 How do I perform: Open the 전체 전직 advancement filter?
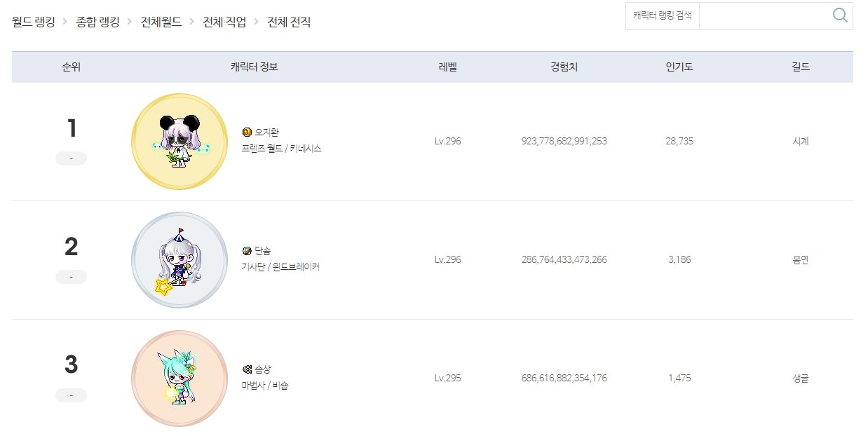289,22
